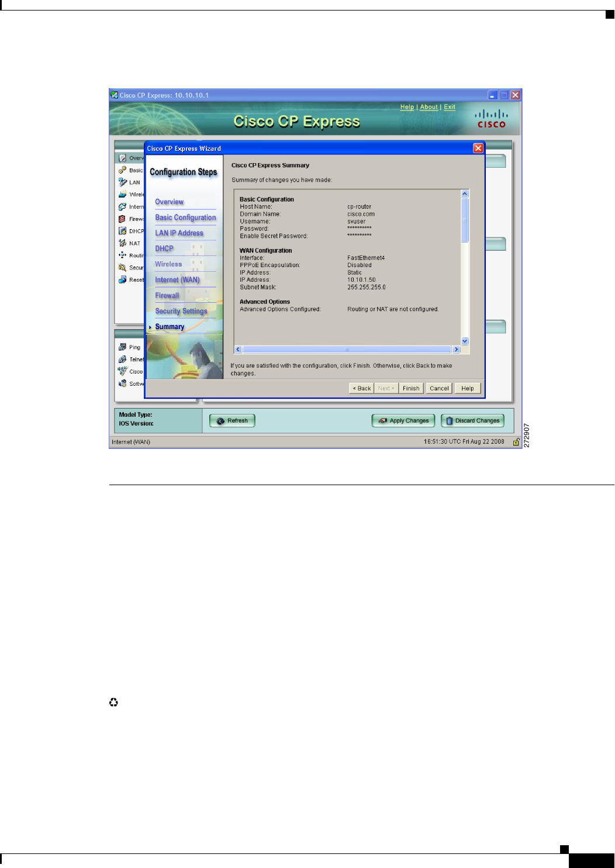The width and height of the screenshot is (615, 868).
Task: Click the status bar date and time
Action: click(464, 442)
